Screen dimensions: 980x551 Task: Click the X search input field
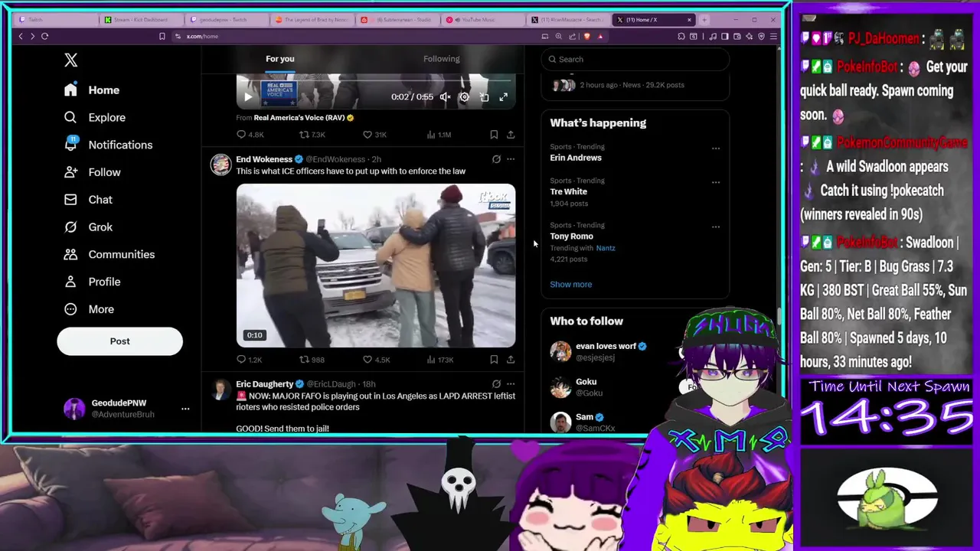[x=635, y=59]
